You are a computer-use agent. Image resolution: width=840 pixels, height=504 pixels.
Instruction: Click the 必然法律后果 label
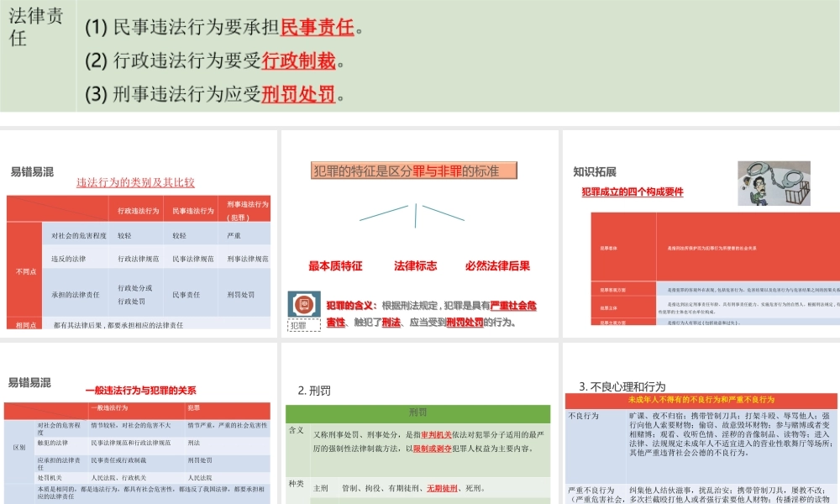click(497, 265)
